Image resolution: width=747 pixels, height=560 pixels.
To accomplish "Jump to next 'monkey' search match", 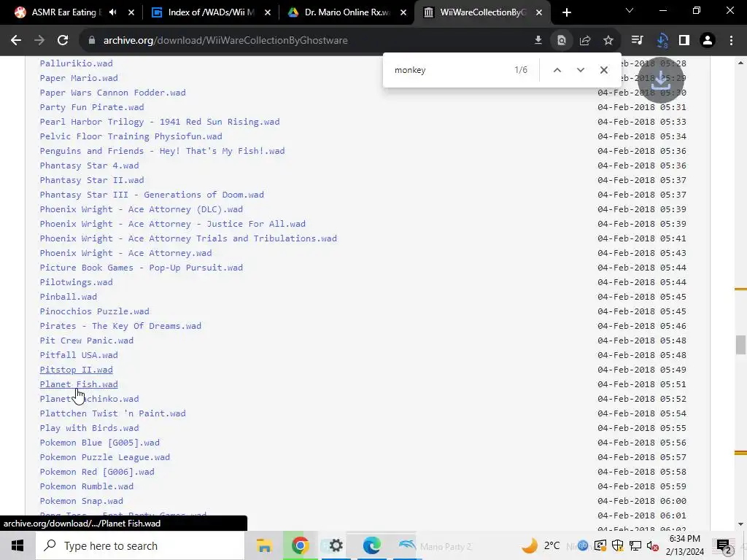I will pos(580,70).
